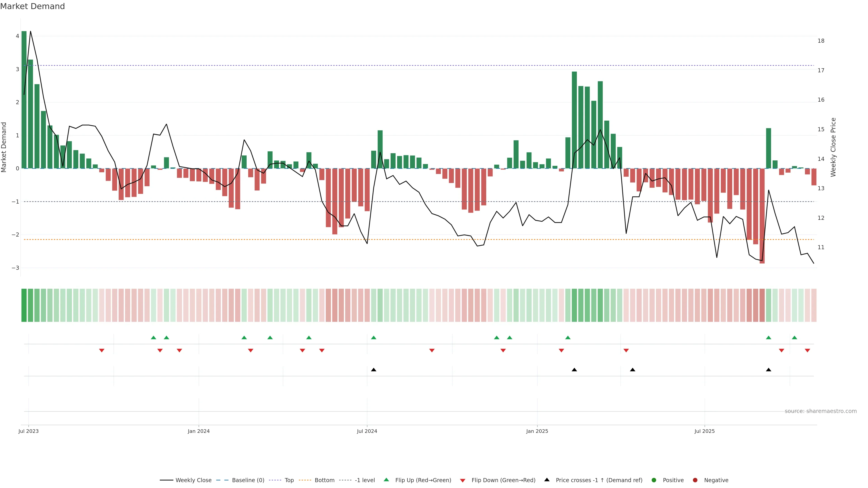Click the Price crosses -1 black triangle legend icon

pyautogui.click(x=547, y=480)
